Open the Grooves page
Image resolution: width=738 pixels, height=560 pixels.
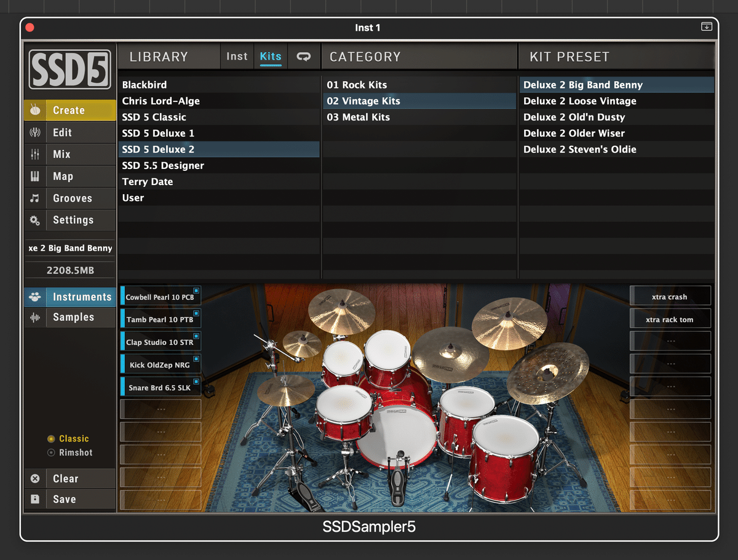69,198
